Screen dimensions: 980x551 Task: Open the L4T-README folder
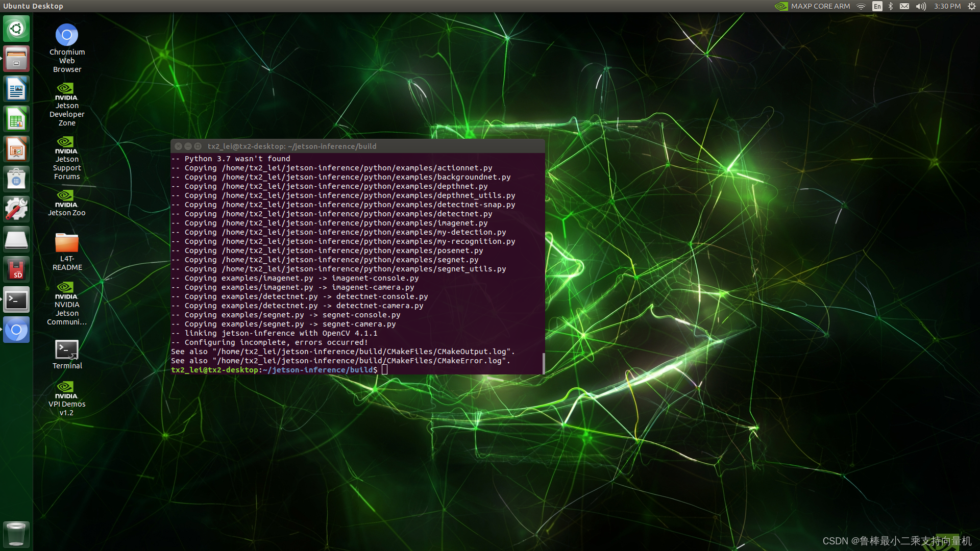[67, 243]
